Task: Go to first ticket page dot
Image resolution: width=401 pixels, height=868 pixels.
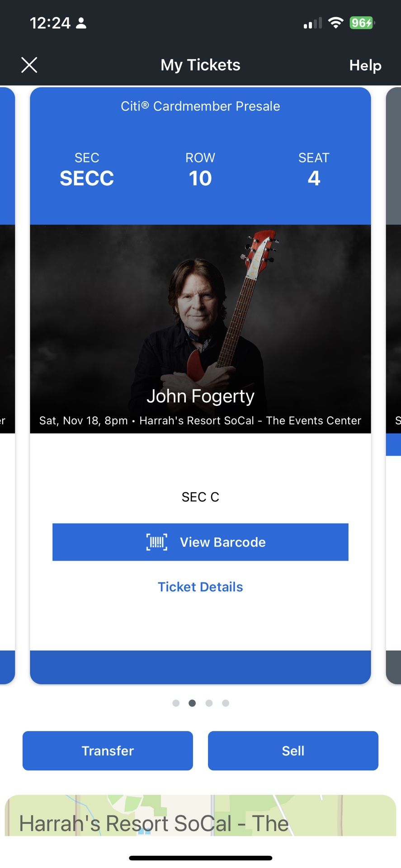Action: pos(176,703)
